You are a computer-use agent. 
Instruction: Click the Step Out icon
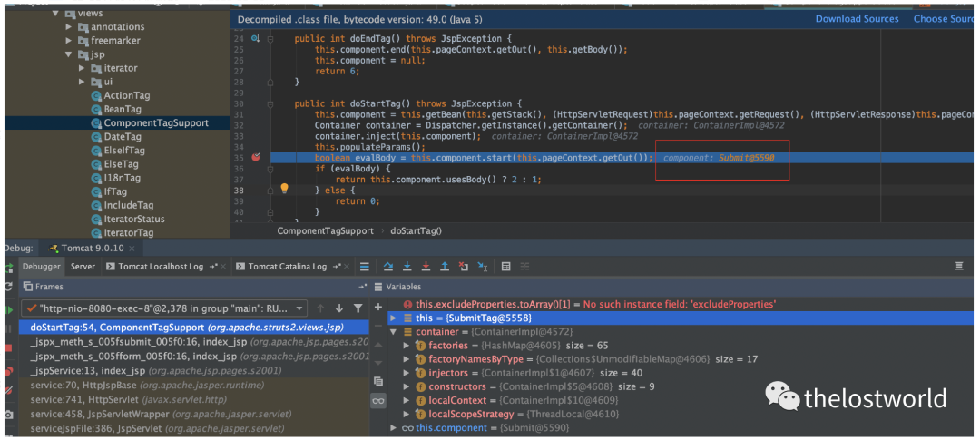pos(445,267)
